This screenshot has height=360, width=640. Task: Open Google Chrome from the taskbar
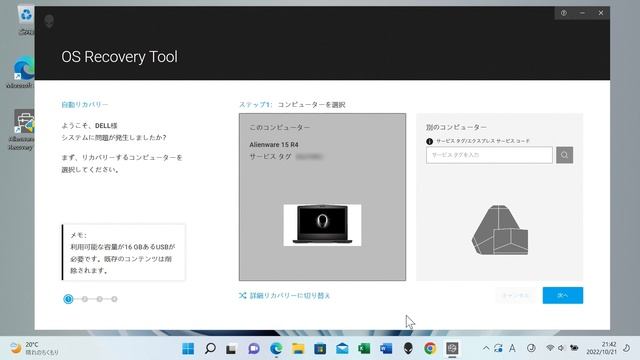coord(430,349)
